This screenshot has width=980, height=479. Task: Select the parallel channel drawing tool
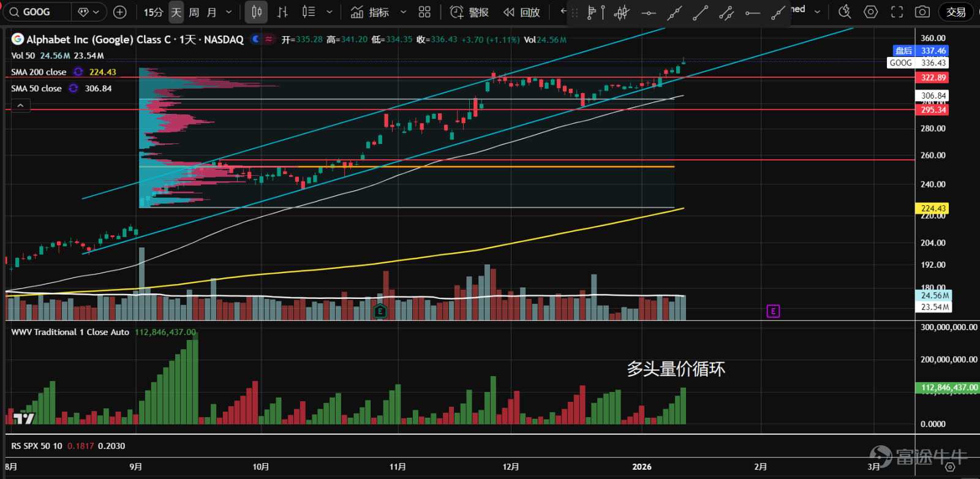point(726,12)
